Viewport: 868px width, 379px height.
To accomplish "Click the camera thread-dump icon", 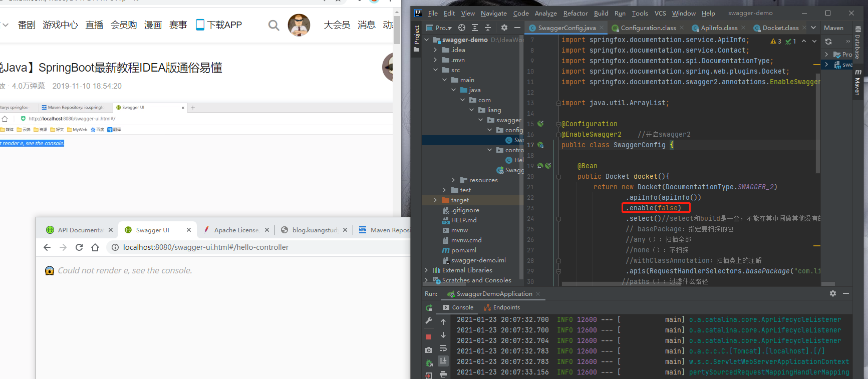I will click(429, 350).
